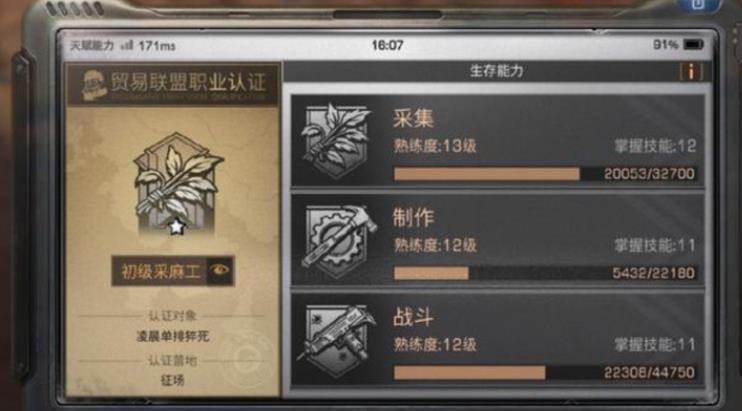Screen dimensions: 742x411
Task: Select the 采集 gathering leaf badge
Action: coord(336,140)
